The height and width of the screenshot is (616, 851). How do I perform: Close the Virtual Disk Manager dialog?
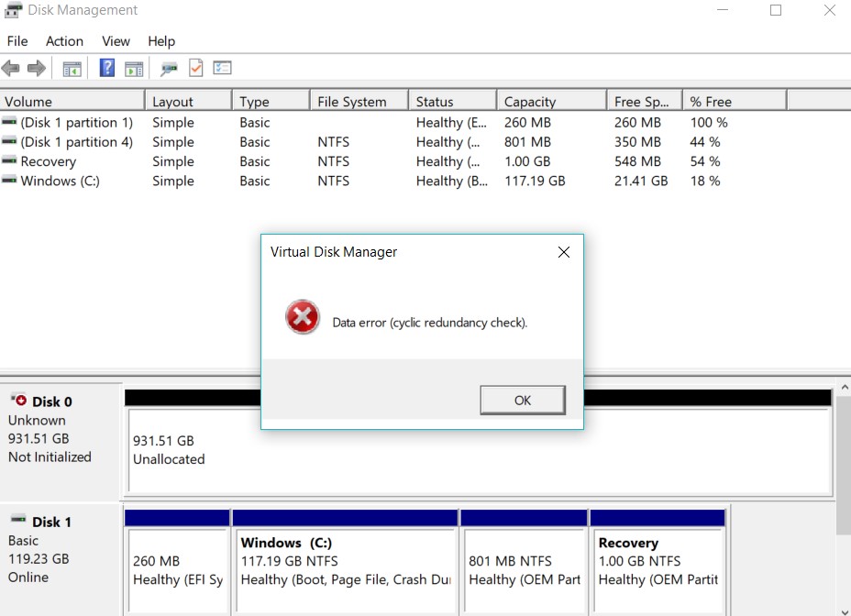564,252
